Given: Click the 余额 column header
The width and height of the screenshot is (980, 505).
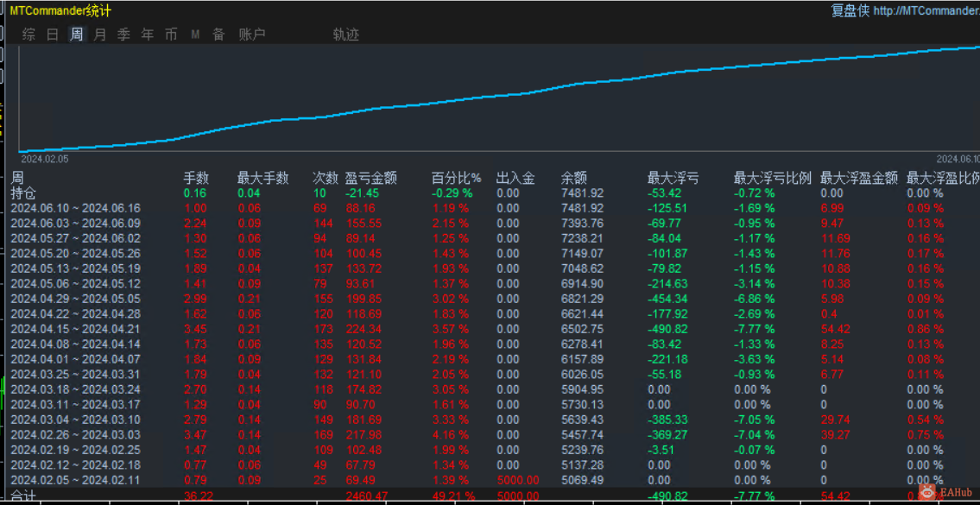Looking at the screenshot, I should [573, 179].
